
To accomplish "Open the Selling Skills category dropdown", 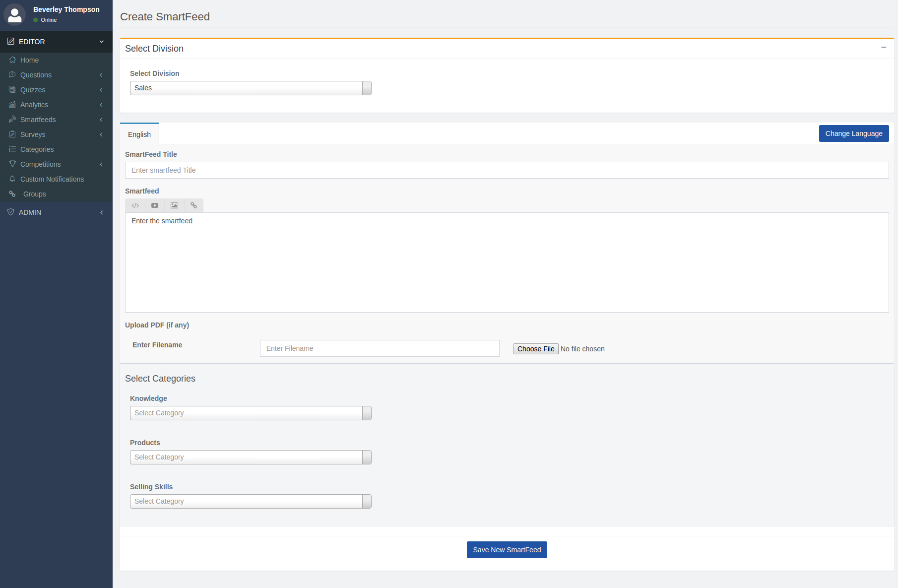I will (251, 501).
